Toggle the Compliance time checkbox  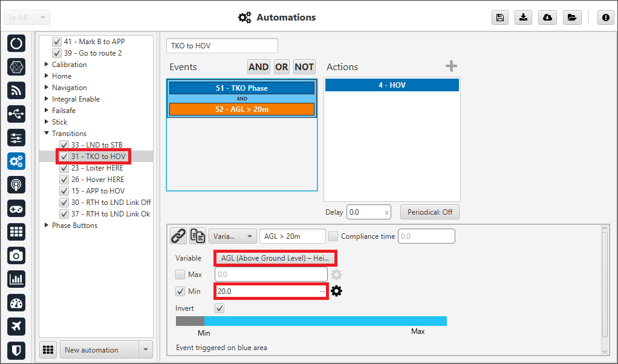tap(333, 236)
